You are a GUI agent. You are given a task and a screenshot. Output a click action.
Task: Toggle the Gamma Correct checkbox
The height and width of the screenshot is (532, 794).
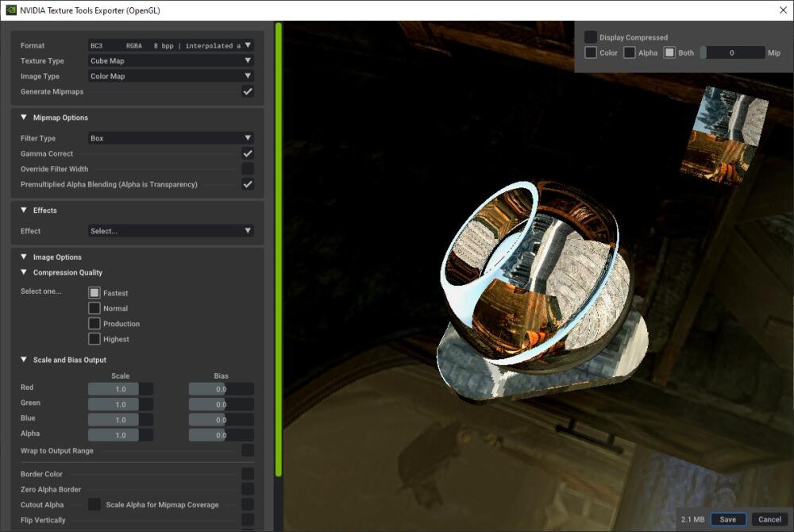pos(248,153)
